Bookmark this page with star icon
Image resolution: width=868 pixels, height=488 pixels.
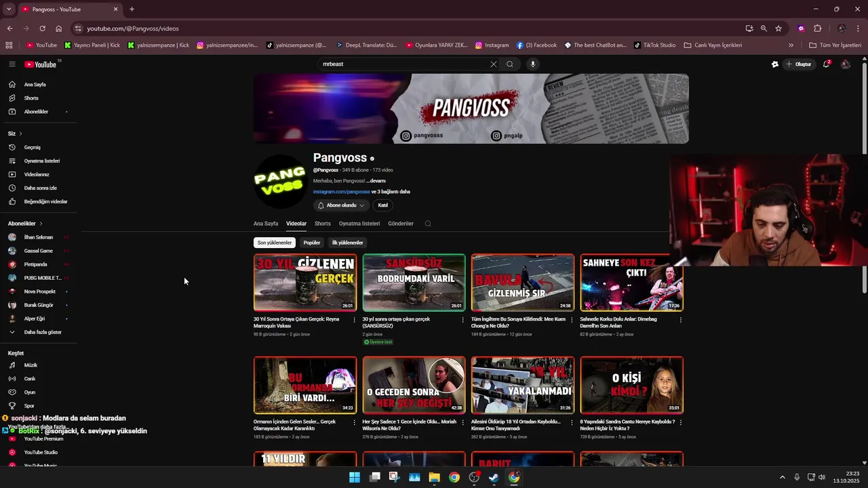(778, 28)
